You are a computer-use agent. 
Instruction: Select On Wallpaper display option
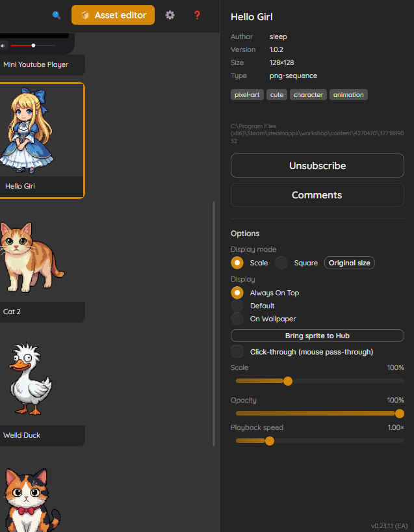coord(237,319)
